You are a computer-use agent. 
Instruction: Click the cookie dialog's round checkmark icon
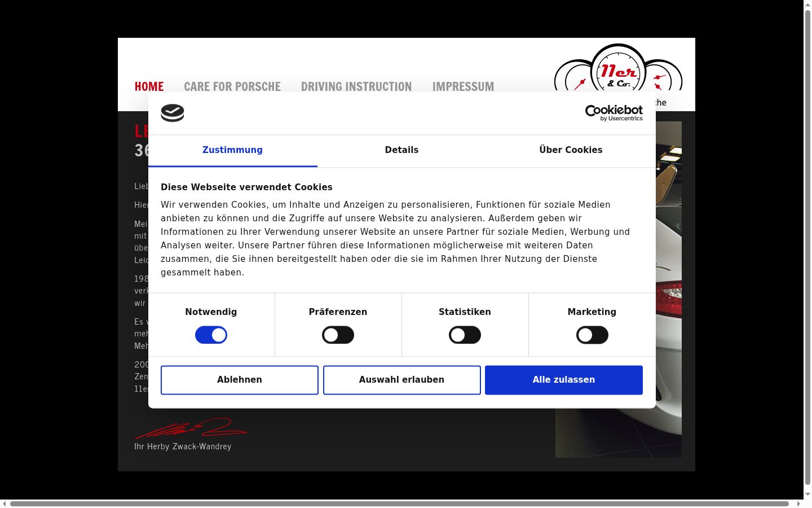[173, 113]
